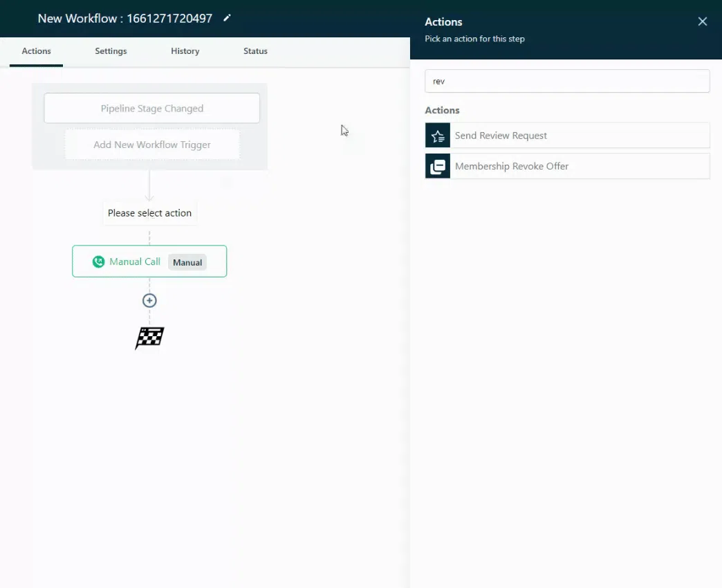
Task: Click the workflow title New Workflow : 1661271720497
Action: click(x=124, y=19)
